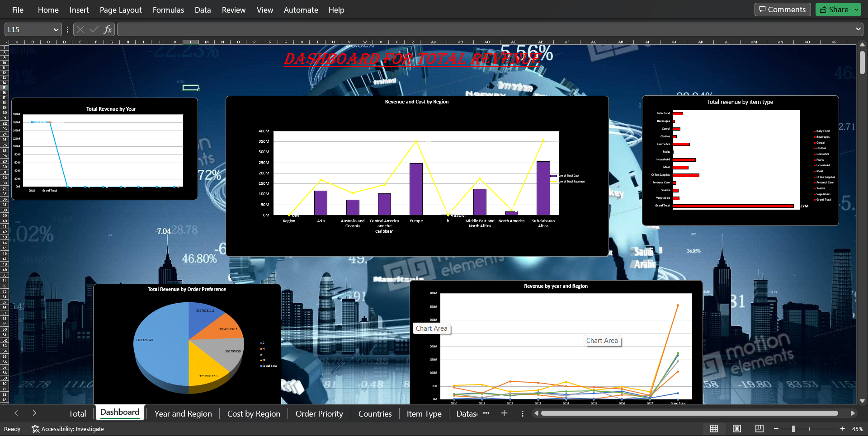Open the Formulas ribbon tab
Viewport: 868px width, 436px height.
[x=168, y=10]
